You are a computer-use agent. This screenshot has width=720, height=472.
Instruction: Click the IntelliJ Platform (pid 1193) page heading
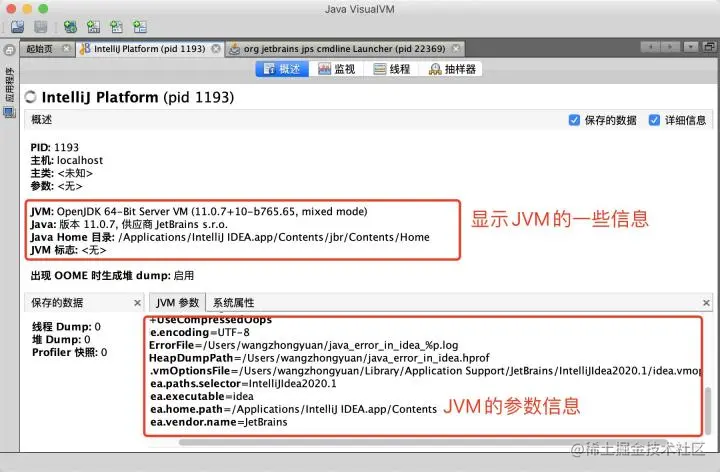click(x=138, y=97)
